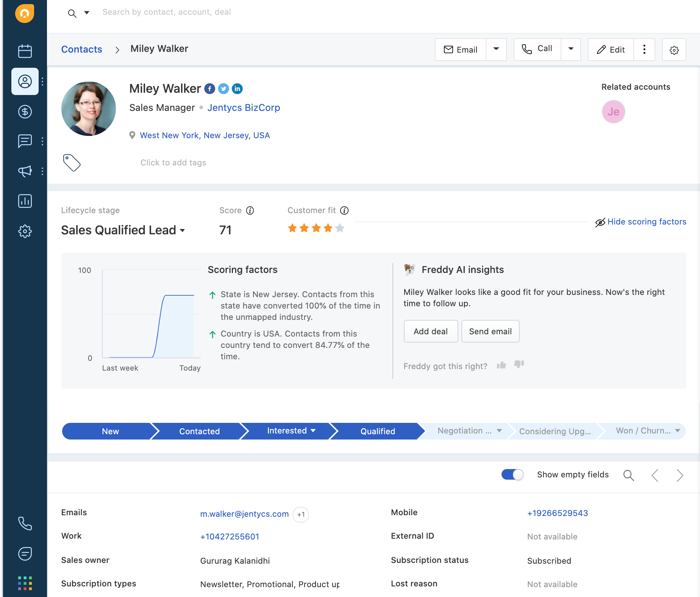Click Hide scoring factors

[x=647, y=222]
